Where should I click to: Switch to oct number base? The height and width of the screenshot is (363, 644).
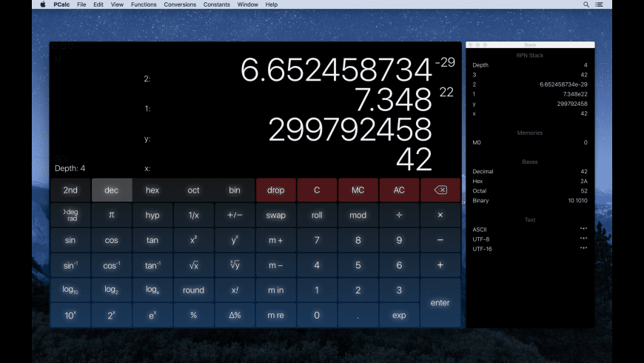tap(193, 190)
